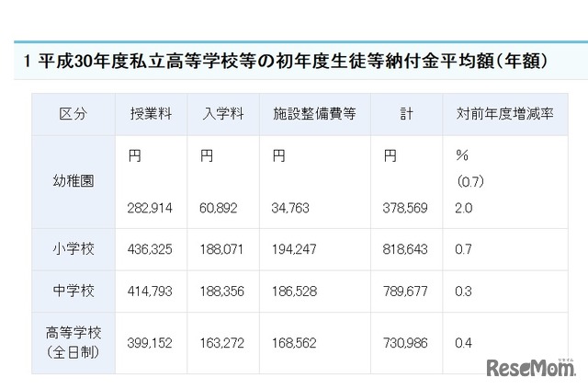This screenshot has height=389, width=588.
Task: Select the 施設整備費等 column header
Action: (x=314, y=114)
